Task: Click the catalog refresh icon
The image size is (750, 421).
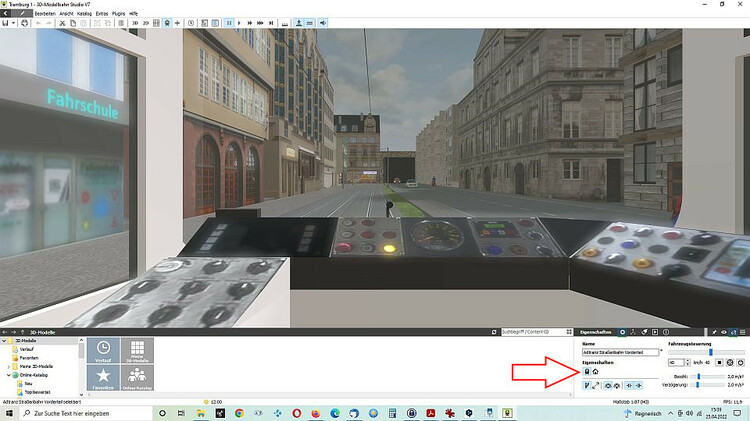Action: (494, 332)
